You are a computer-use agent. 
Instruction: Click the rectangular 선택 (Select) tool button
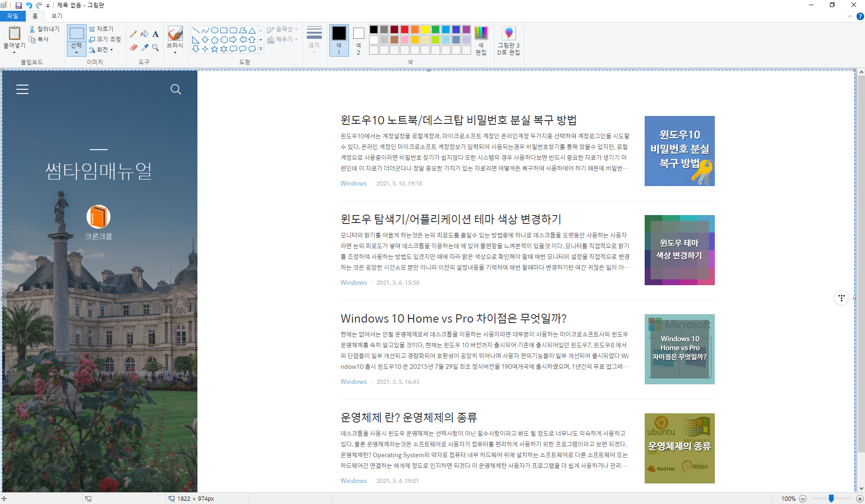(76, 33)
